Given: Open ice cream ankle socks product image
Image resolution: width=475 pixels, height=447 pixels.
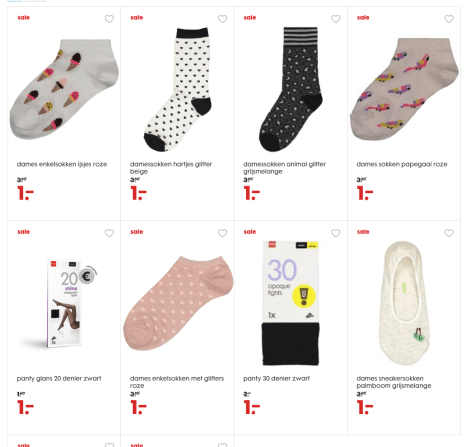Looking at the screenshot, I should [x=64, y=89].
